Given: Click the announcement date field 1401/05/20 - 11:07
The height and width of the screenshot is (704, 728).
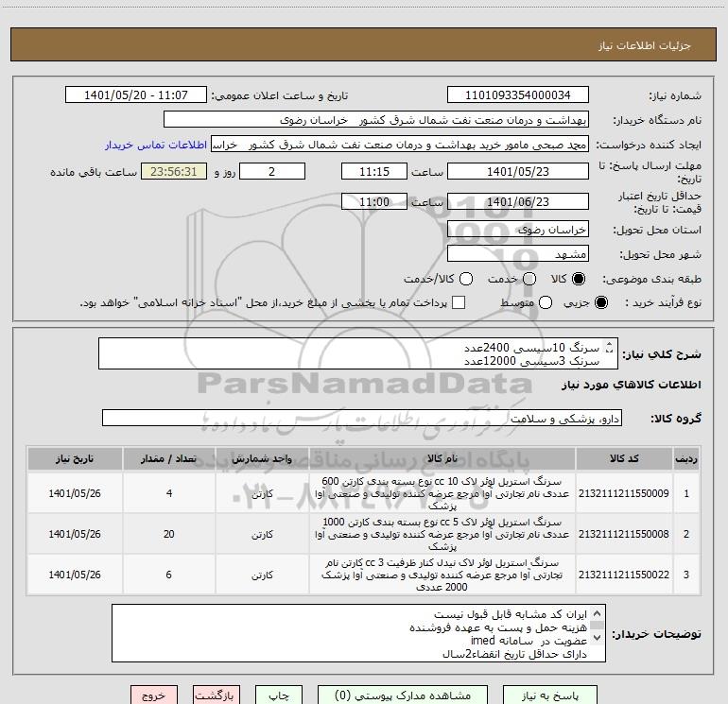Looking at the screenshot, I should pyautogui.click(x=136, y=95).
